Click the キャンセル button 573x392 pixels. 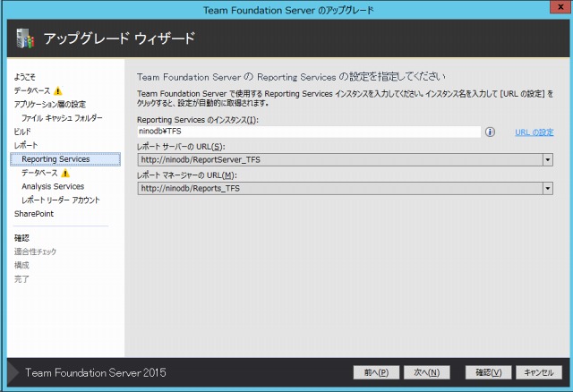[539, 372]
